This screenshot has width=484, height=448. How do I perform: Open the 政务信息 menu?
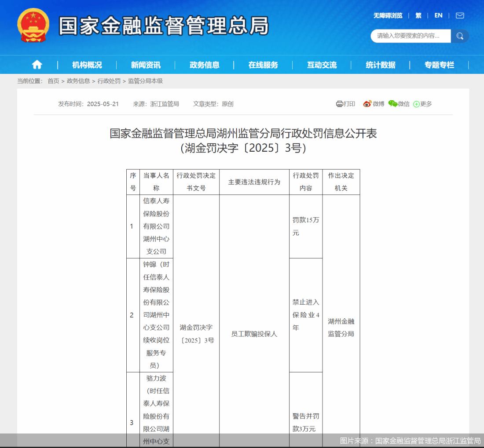[x=204, y=65]
